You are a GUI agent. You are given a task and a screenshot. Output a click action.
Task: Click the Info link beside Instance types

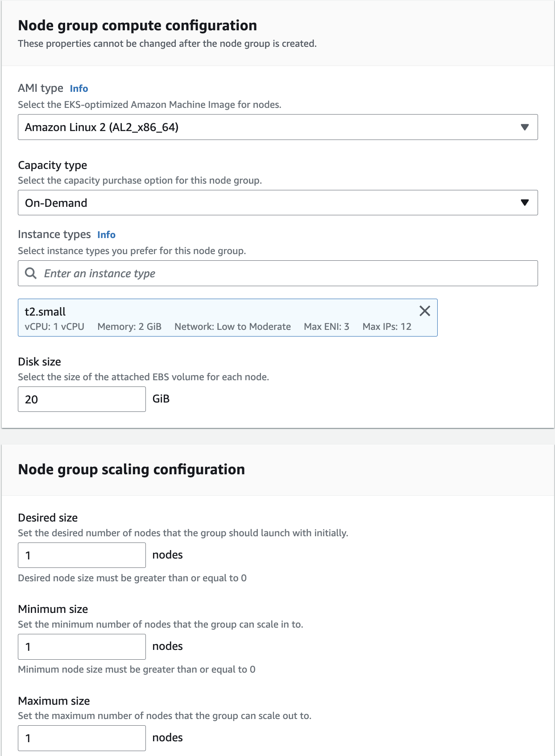[106, 234]
